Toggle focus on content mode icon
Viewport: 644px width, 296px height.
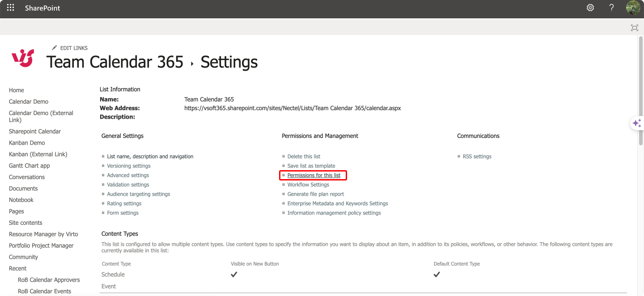pos(635,28)
